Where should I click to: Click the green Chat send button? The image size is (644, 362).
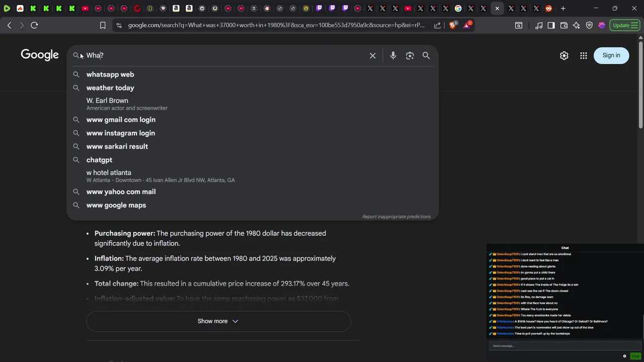pos(635,356)
